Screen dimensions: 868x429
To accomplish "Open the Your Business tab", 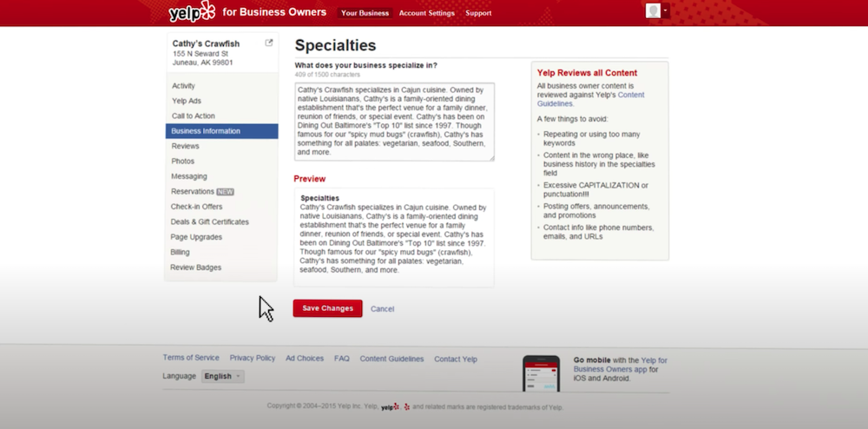I will point(365,13).
